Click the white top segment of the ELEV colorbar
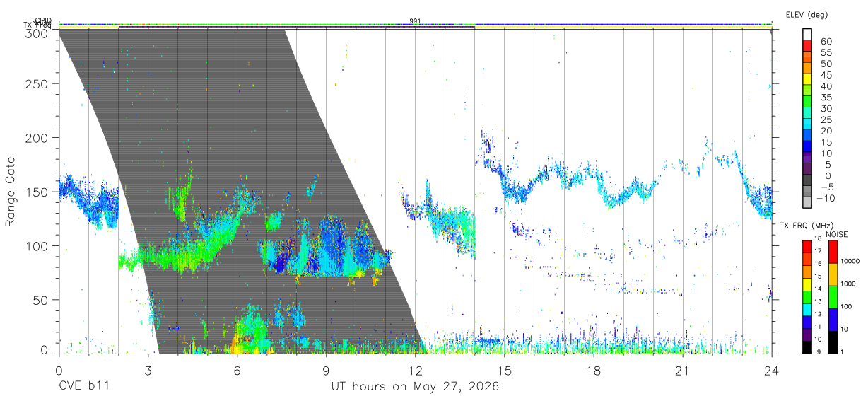Image resolution: width=868 pixels, height=401 pixels. point(807,34)
